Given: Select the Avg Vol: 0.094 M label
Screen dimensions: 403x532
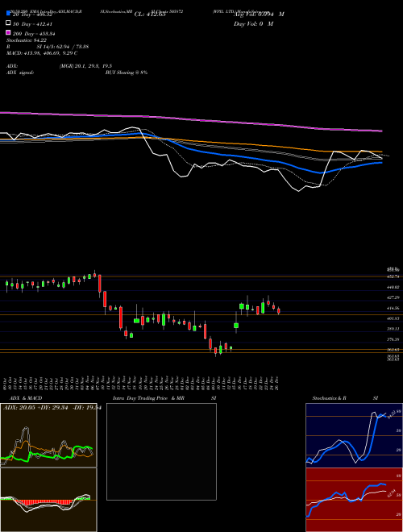Looking at the screenshot, I should (x=259, y=15).
